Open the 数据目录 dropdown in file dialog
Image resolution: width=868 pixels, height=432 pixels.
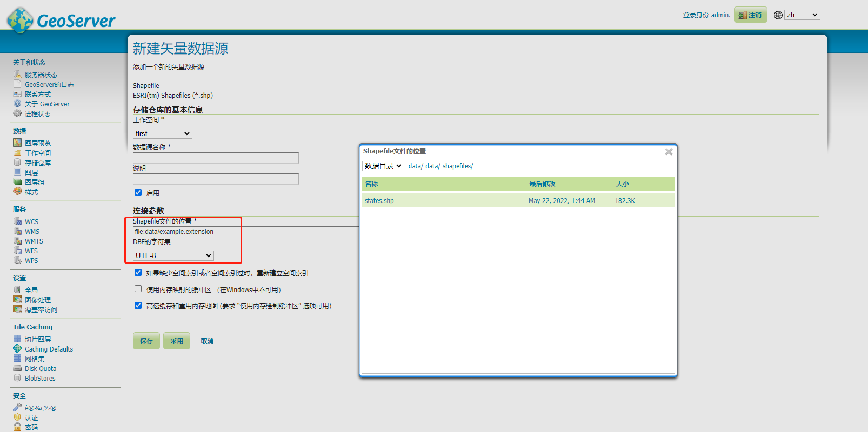pyautogui.click(x=383, y=166)
